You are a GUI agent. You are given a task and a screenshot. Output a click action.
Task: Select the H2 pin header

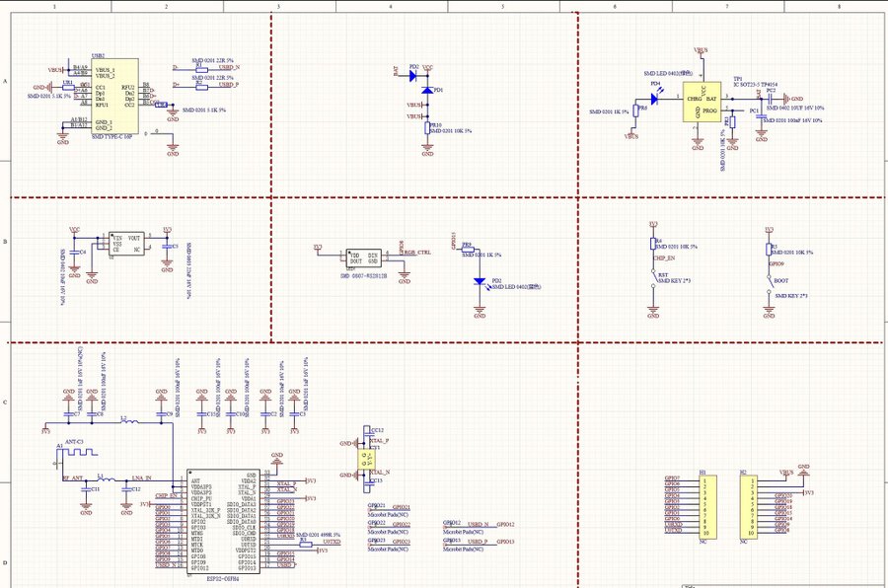coord(745,507)
